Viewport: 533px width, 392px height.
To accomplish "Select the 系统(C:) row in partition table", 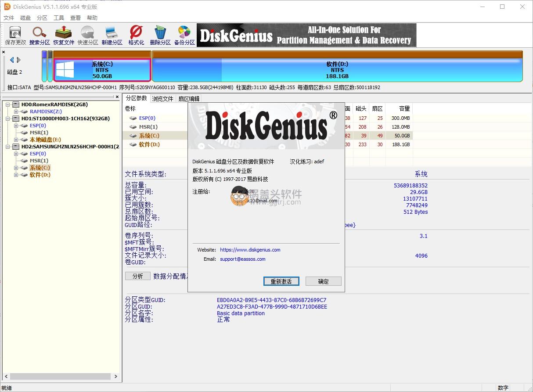I will pyautogui.click(x=268, y=136).
